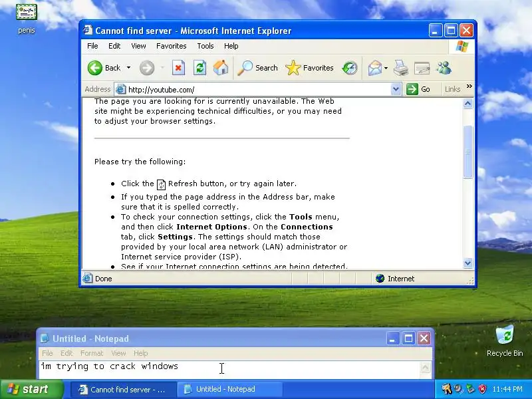532x399 pixels.
Task: Click the greyed Forward arrow button
Action: [x=147, y=68]
